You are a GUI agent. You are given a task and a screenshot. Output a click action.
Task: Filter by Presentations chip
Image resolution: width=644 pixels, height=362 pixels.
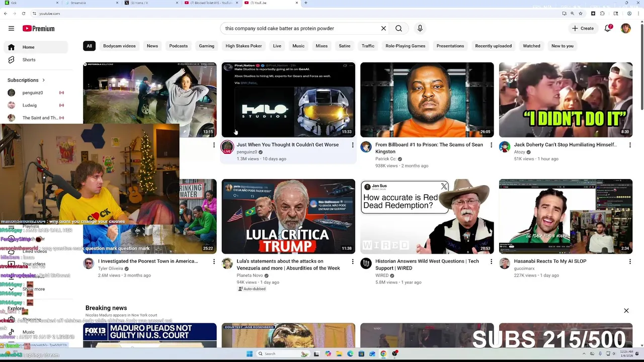point(450,46)
